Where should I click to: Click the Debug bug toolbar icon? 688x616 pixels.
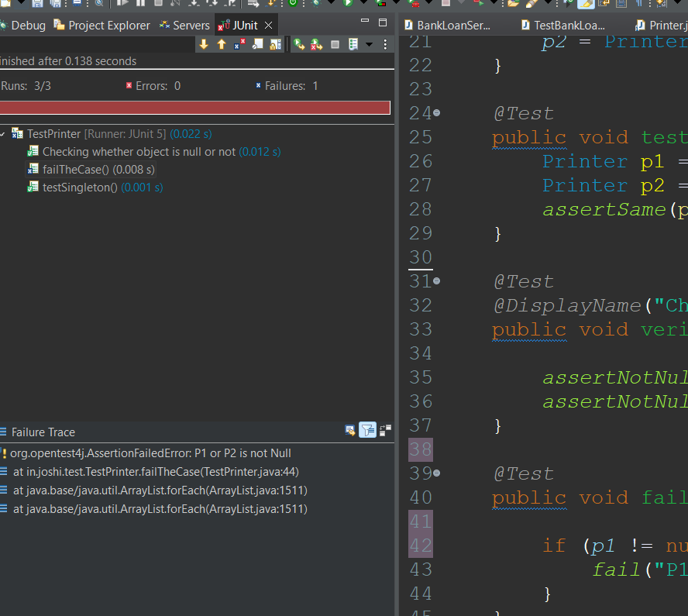pos(315,2)
